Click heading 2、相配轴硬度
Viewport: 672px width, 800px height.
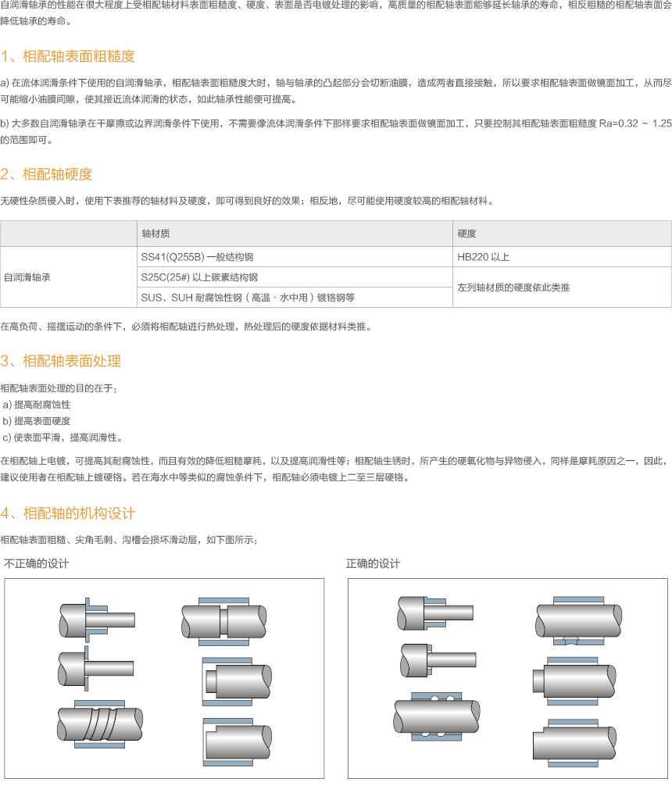(x=46, y=174)
